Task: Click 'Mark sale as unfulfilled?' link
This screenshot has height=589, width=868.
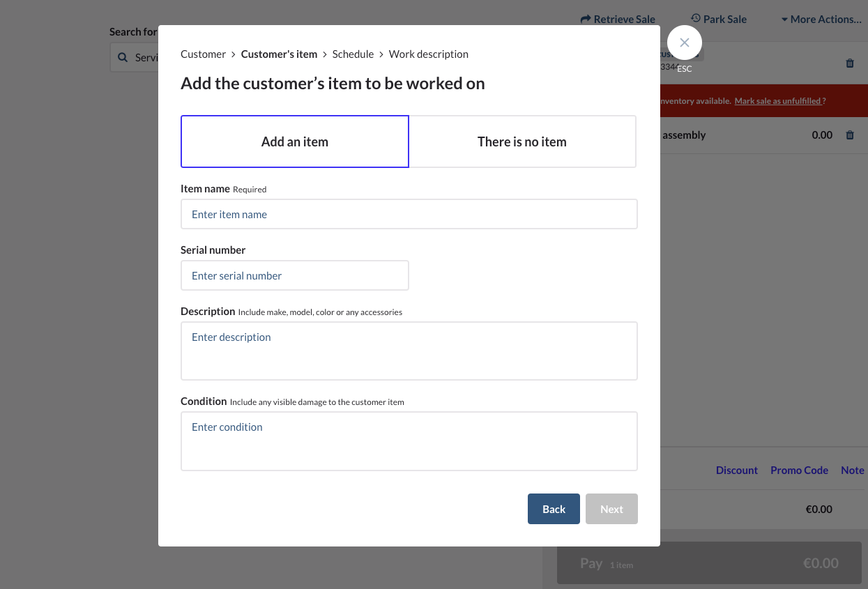Action: 778,100
